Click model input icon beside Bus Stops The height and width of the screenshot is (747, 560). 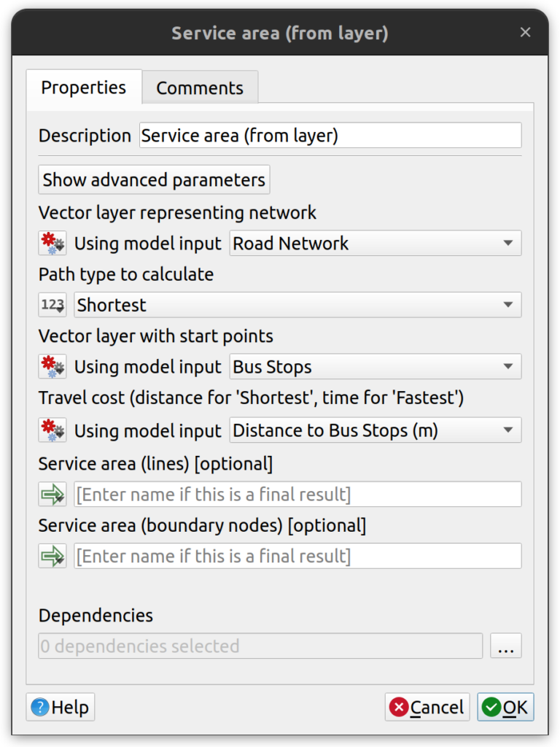(52, 367)
